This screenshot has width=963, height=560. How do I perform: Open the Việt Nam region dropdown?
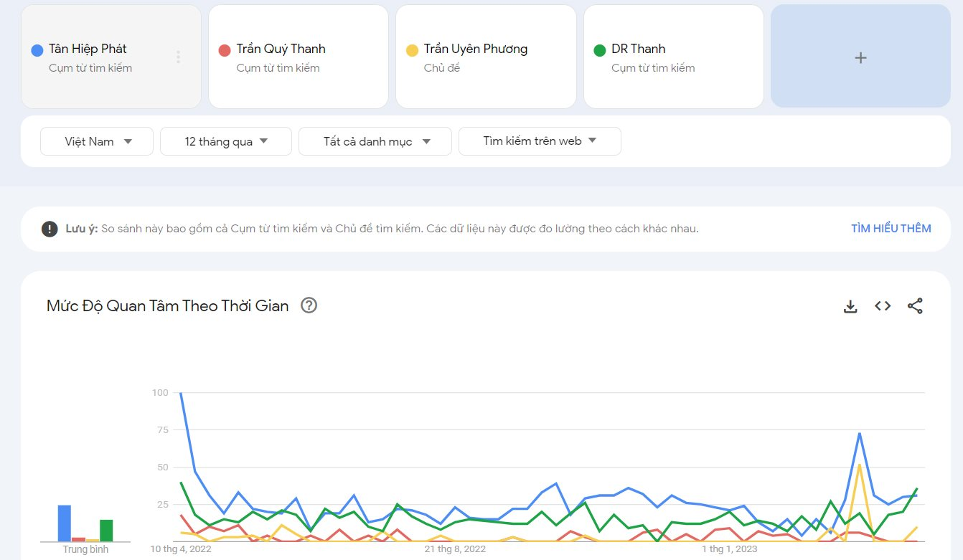coord(97,141)
